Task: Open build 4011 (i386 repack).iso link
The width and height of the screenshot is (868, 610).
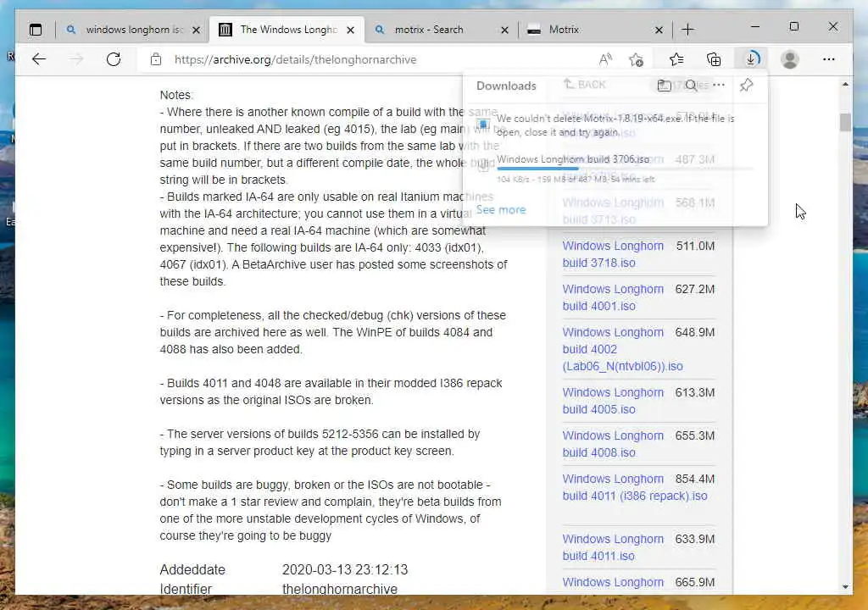Action: tap(634, 487)
